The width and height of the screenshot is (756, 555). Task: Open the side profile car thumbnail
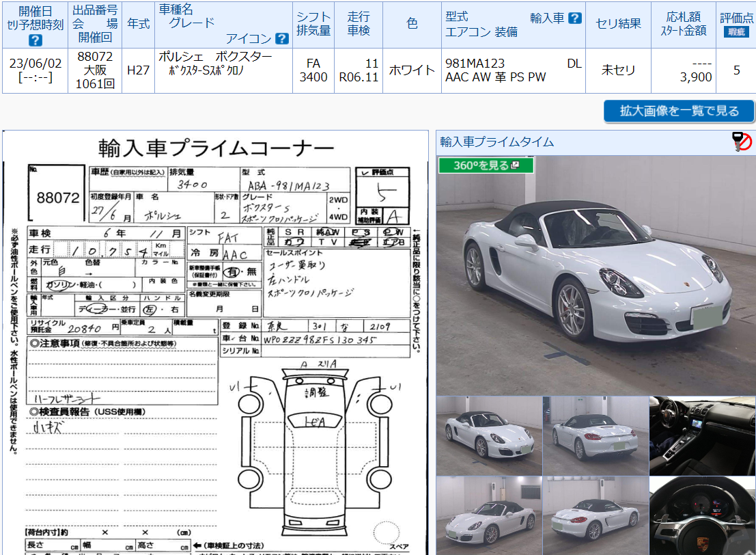pos(490,515)
